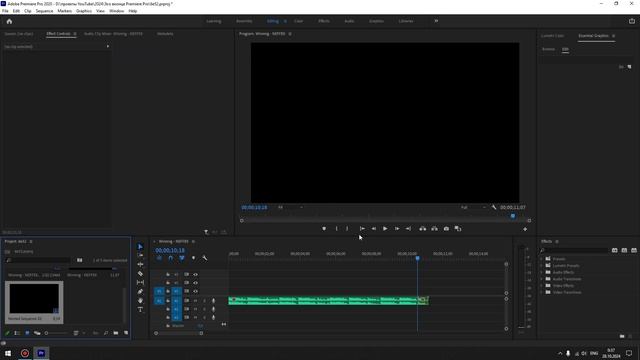Toggle visibility eye of third video track

point(196,291)
